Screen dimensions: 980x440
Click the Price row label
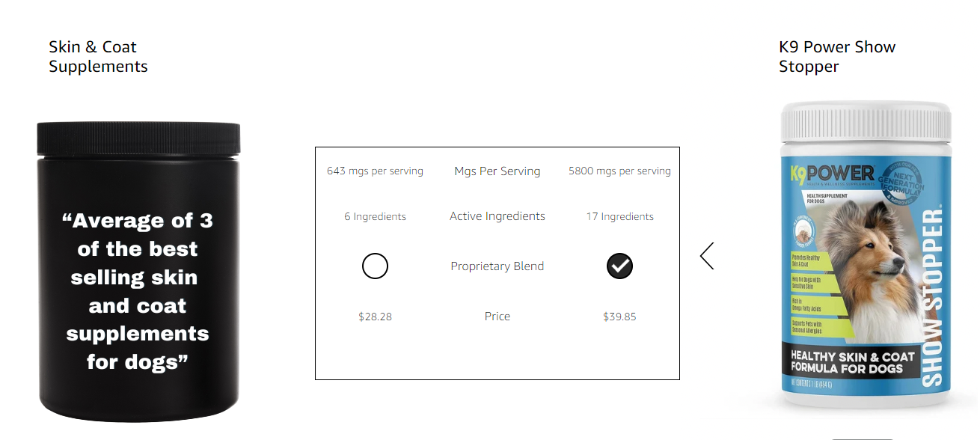497,317
